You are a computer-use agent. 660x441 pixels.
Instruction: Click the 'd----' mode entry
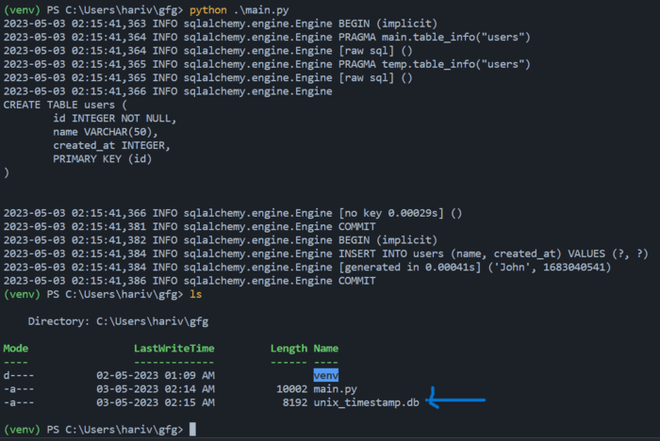click(19, 375)
